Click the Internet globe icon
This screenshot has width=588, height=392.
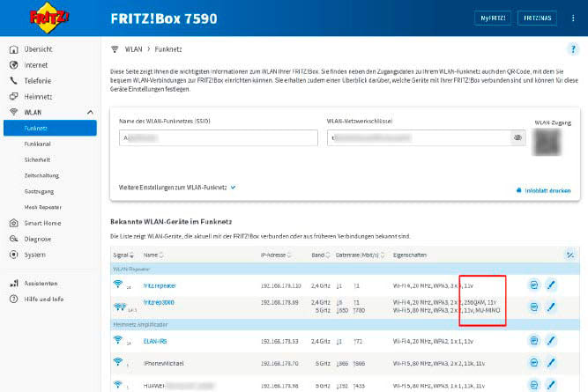[13, 65]
